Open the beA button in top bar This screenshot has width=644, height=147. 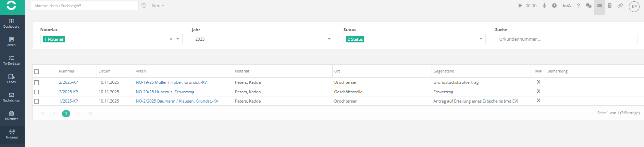click(567, 5)
